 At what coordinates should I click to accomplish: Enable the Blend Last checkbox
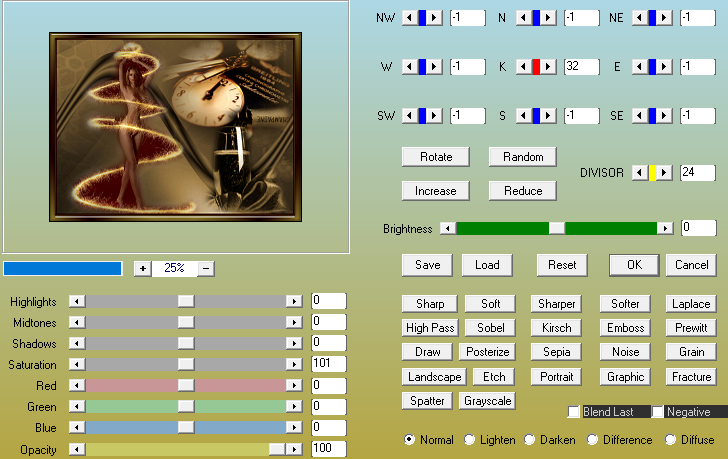[x=574, y=412]
